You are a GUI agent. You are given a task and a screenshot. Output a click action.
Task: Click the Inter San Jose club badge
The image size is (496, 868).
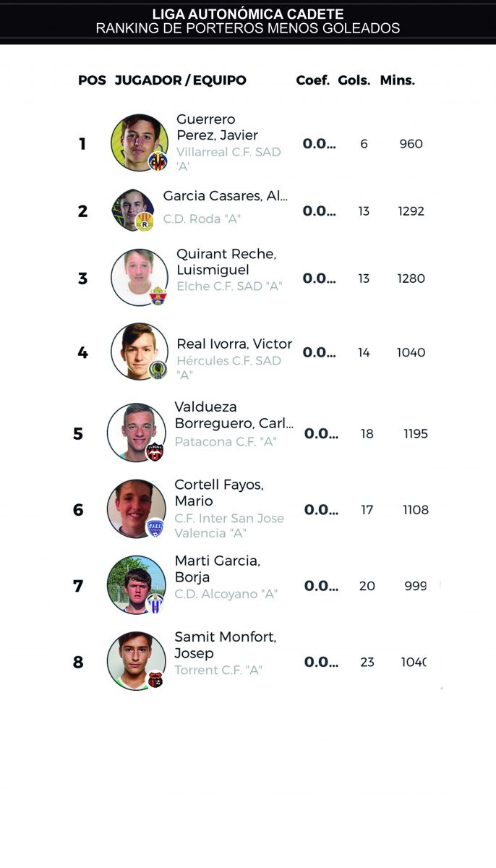(155, 527)
